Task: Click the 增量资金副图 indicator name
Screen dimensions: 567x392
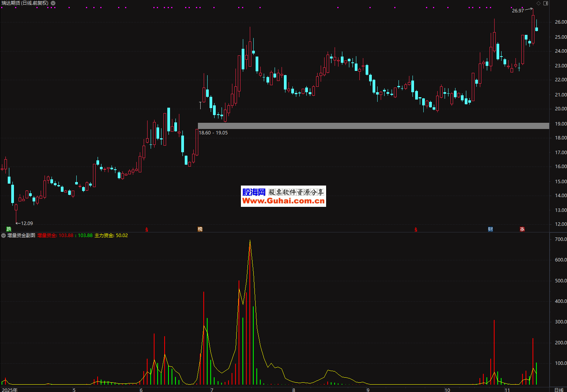Action: [21, 236]
